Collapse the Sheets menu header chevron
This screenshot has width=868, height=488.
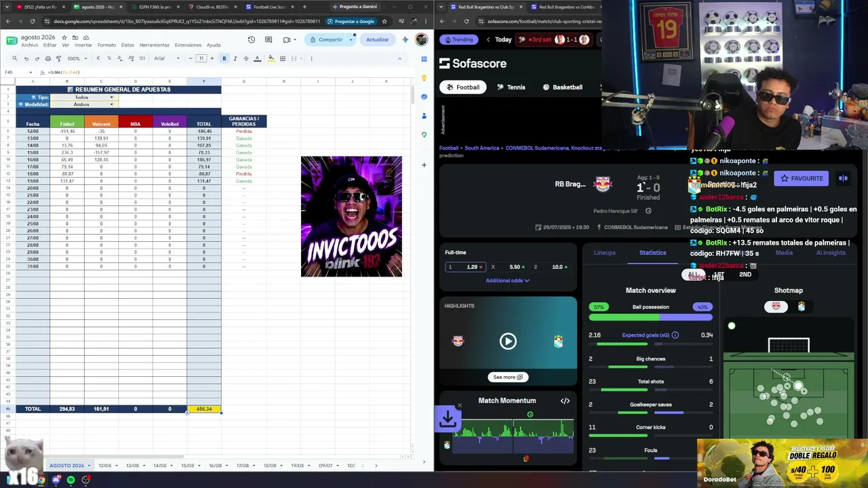[399, 58]
